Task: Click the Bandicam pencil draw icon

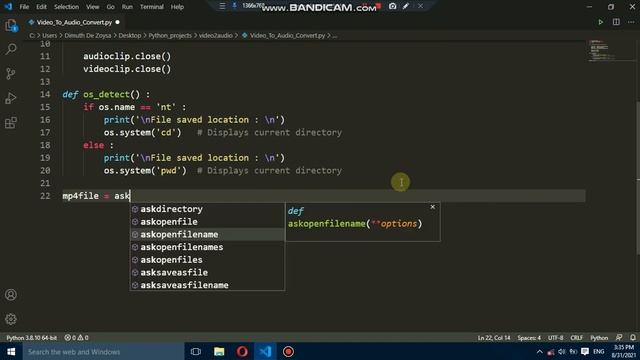Action: coord(406,6)
